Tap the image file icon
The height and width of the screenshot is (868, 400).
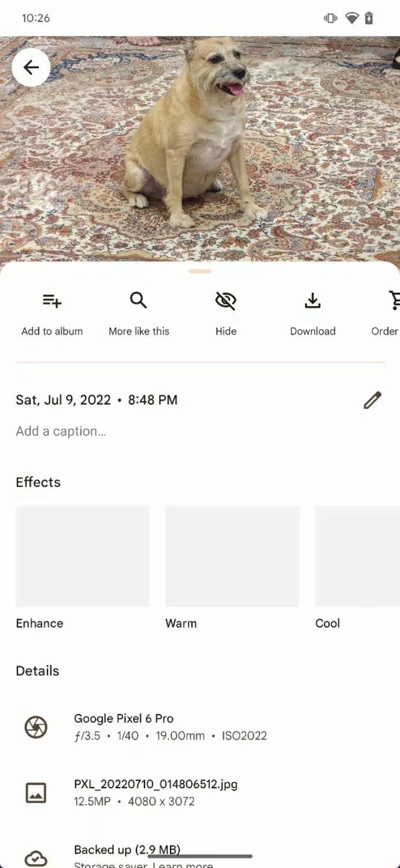36,793
